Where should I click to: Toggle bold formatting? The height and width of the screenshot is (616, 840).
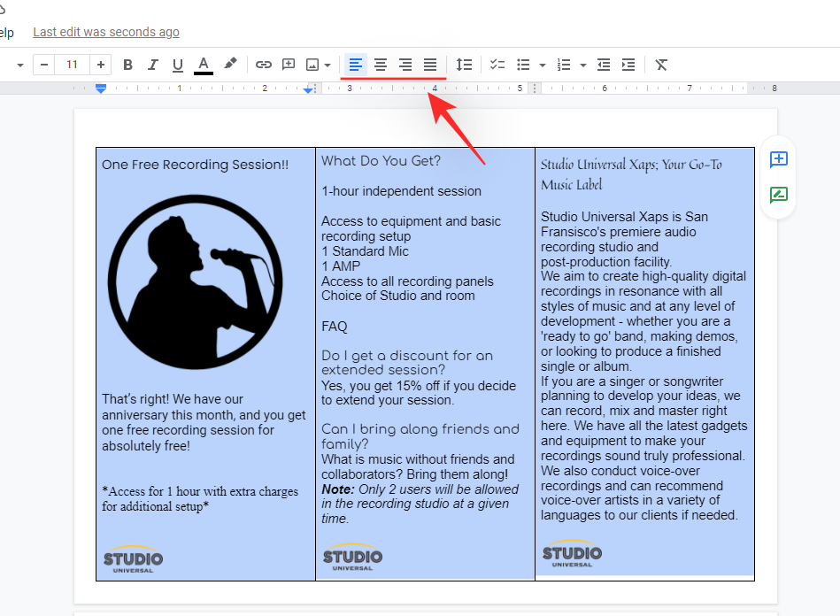(x=128, y=65)
